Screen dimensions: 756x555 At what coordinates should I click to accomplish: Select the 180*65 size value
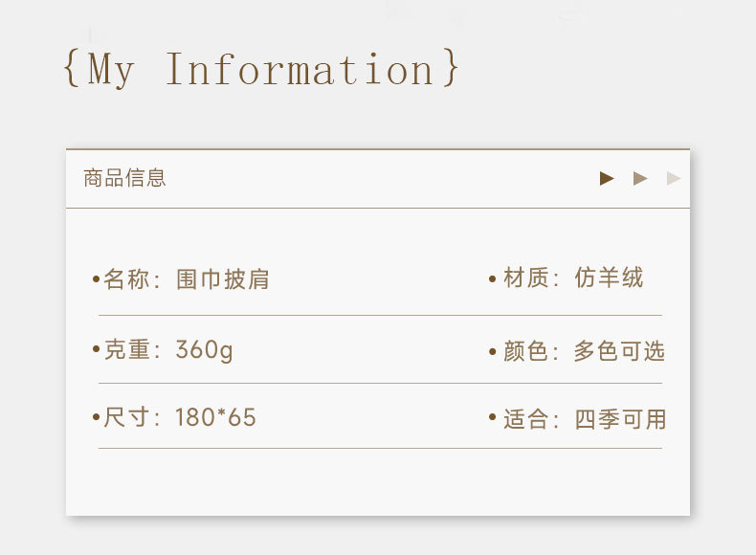(215, 418)
